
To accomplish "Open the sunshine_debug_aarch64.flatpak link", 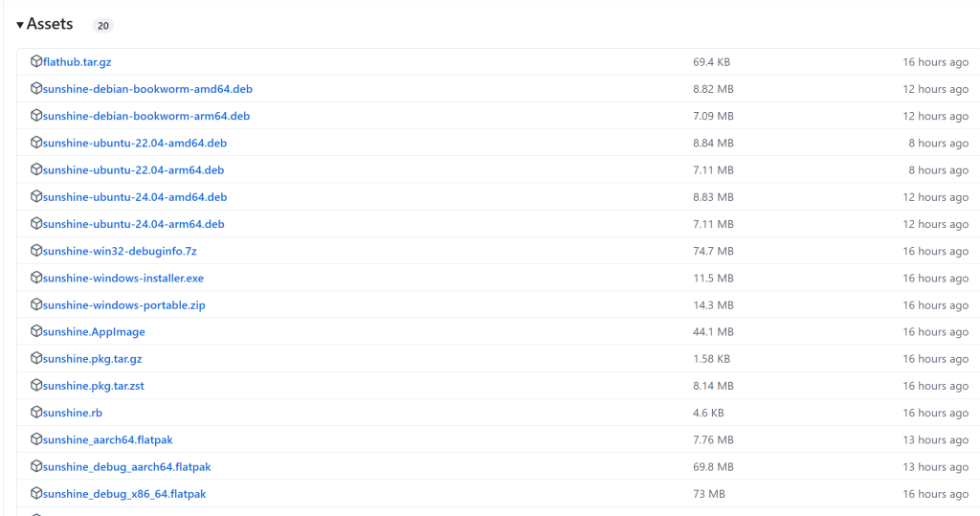I will click(x=126, y=467).
